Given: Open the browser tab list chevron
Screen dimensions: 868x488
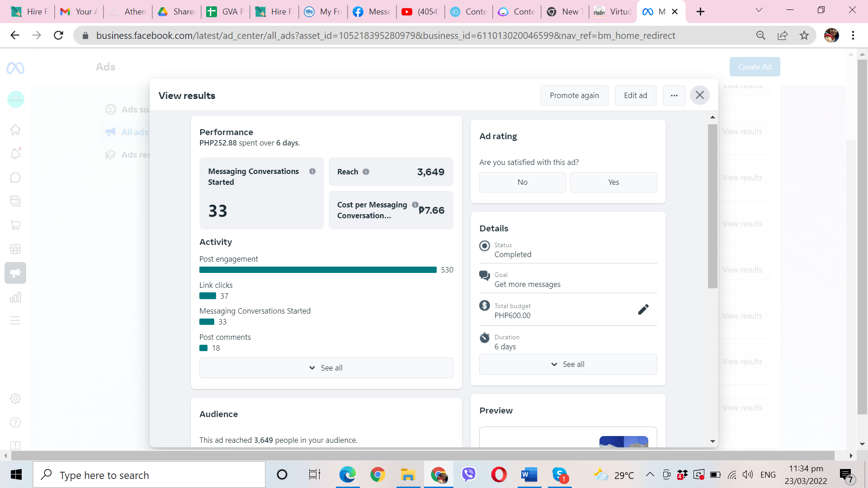Looking at the screenshot, I should coord(759,10).
